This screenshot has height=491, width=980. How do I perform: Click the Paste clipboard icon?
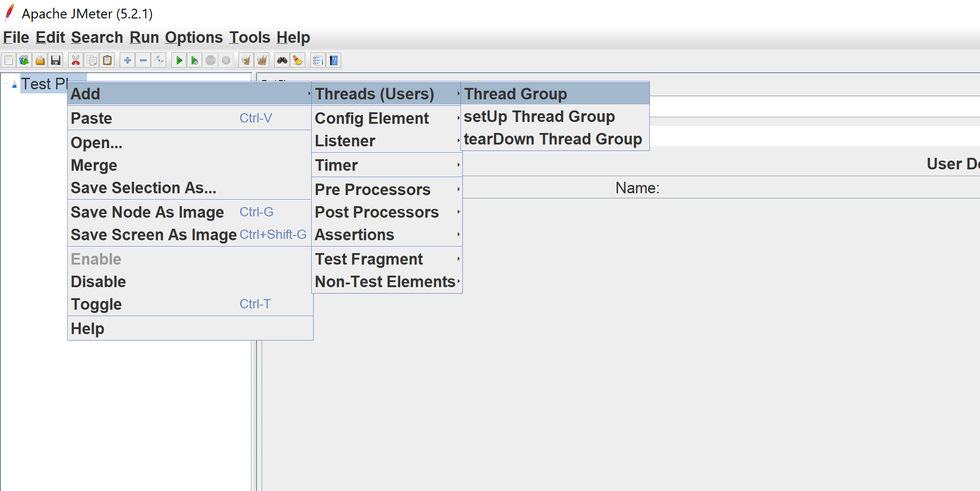click(x=107, y=60)
